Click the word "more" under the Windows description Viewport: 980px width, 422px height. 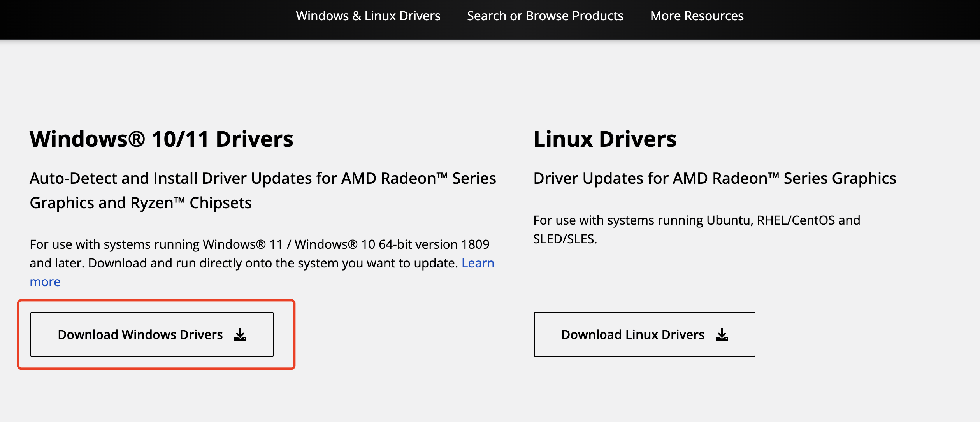click(45, 282)
